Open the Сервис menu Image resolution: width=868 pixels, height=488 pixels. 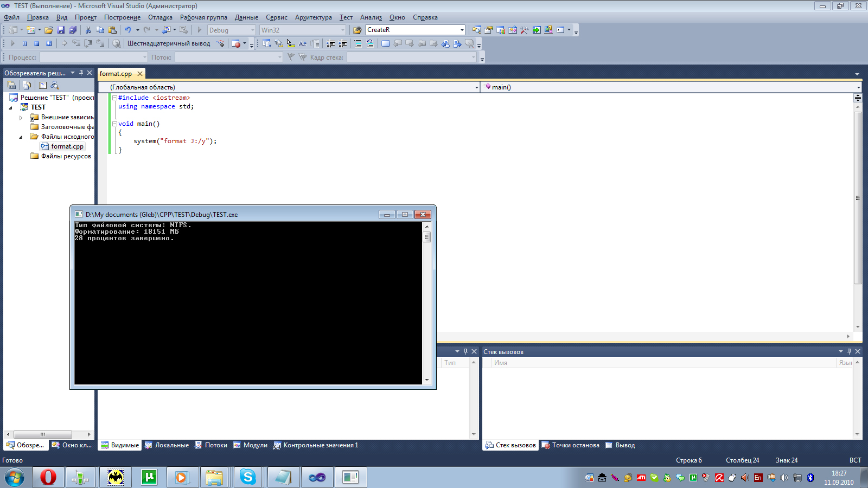point(277,17)
